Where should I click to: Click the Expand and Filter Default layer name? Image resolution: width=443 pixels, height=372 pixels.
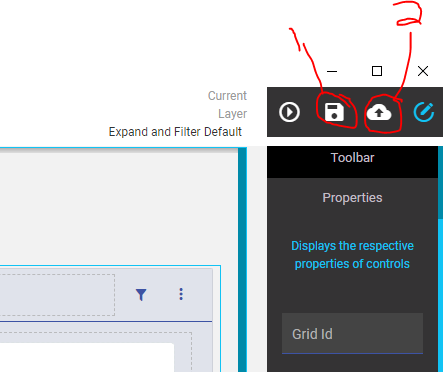(x=175, y=132)
